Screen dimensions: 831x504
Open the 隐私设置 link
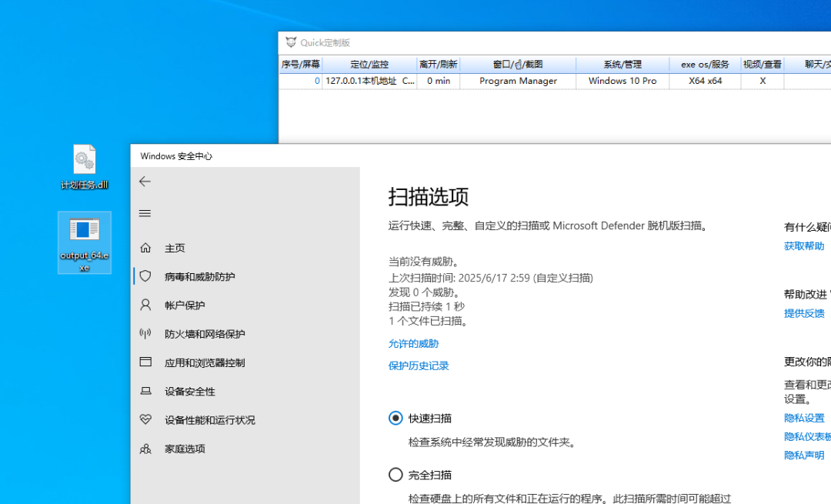click(804, 418)
